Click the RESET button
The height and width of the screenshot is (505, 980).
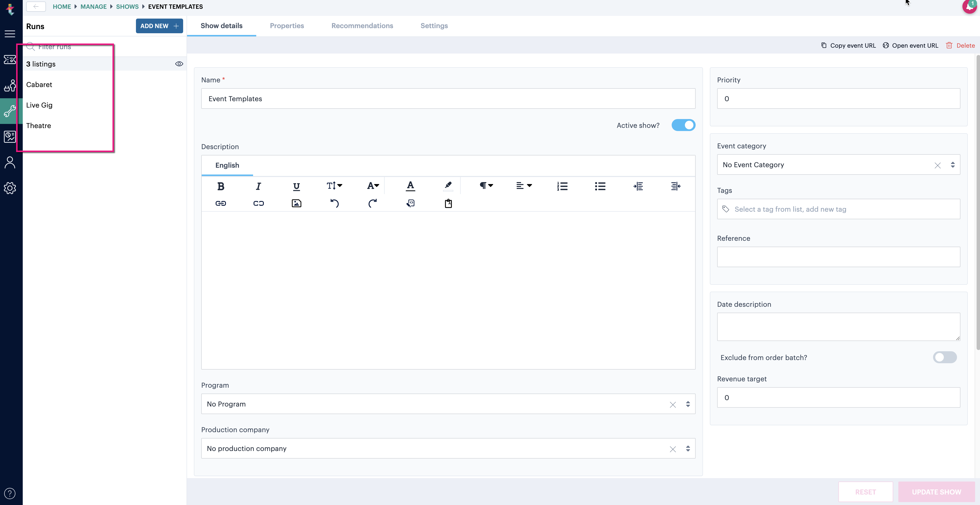click(x=866, y=492)
